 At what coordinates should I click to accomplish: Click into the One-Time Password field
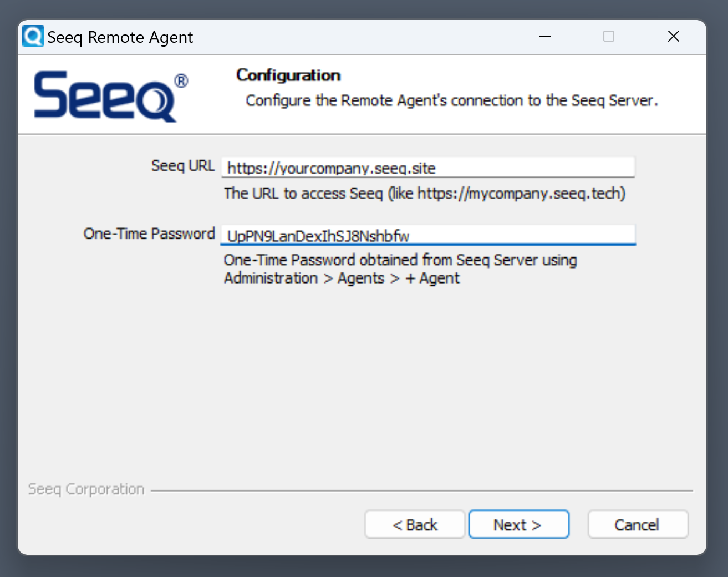click(427, 235)
